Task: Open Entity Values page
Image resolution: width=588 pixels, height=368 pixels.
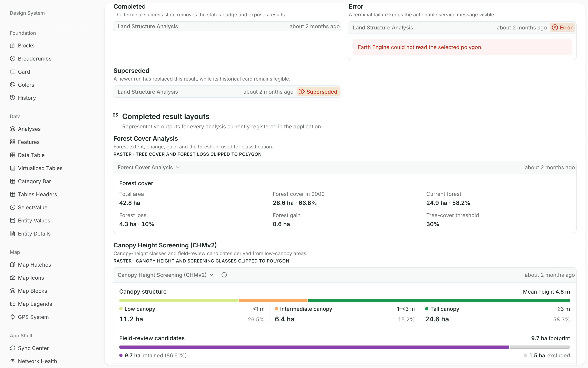Action: 34,221
